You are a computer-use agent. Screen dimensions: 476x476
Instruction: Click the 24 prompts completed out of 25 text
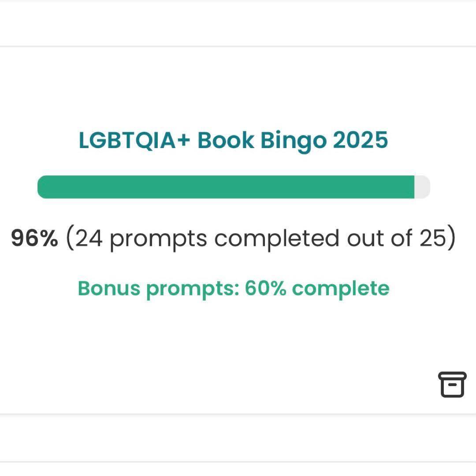coord(261,238)
